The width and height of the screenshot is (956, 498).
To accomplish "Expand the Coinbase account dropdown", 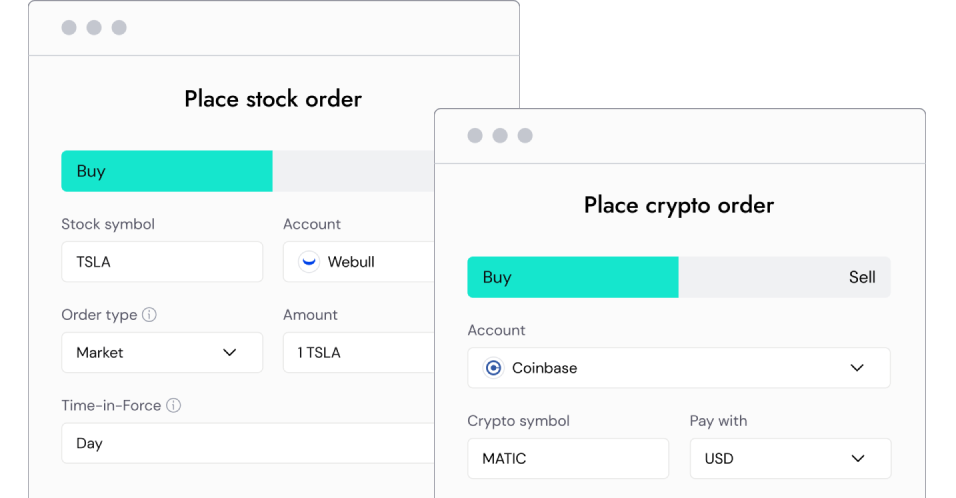I will point(678,368).
